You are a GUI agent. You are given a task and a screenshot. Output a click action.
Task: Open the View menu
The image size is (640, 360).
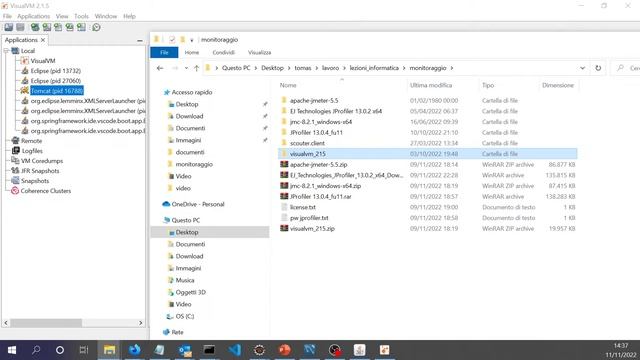coord(62,16)
